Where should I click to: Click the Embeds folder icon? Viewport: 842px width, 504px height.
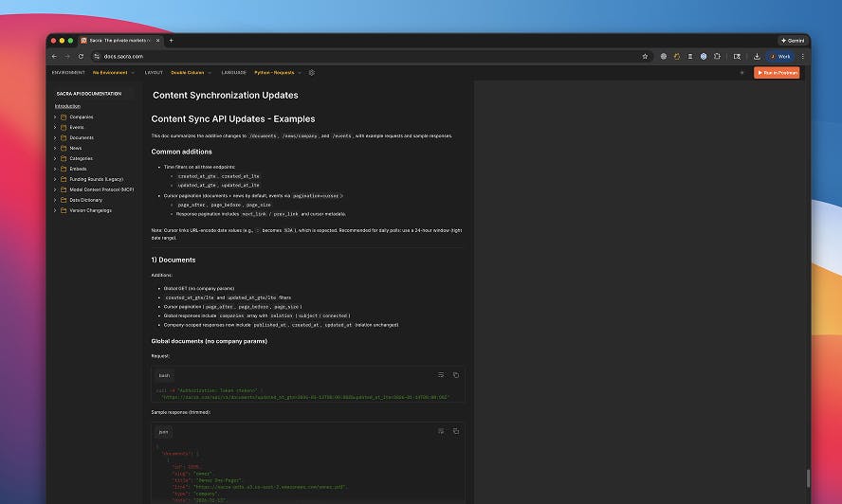point(64,169)
